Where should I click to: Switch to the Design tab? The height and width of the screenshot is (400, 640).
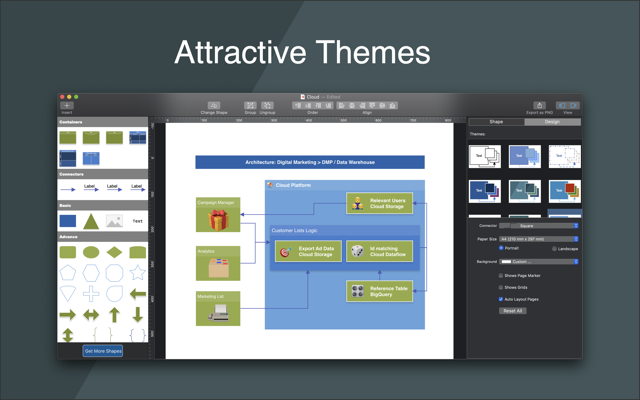[x=552, y=122]
